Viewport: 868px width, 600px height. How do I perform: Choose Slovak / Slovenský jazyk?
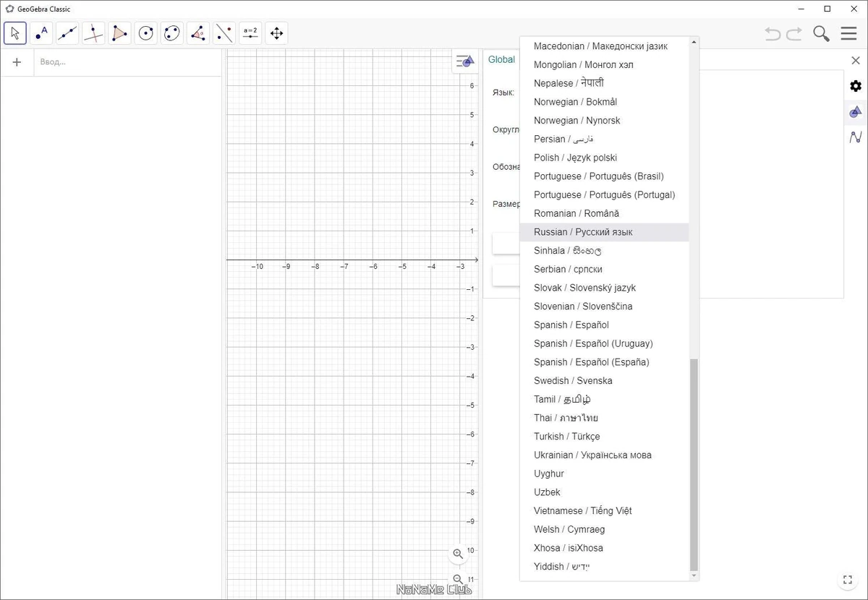(604, 288)
